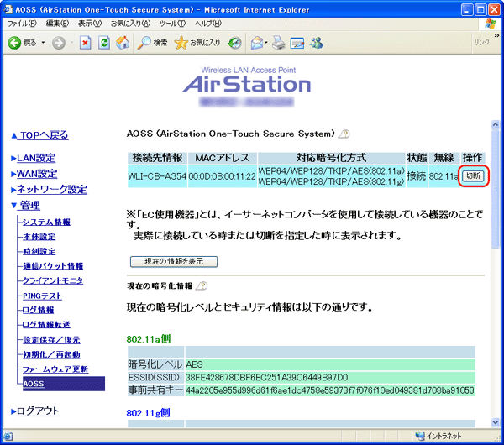Open the システム情報 page
The width and height of the screenshot is (504, 445).
tap(46, 222)
